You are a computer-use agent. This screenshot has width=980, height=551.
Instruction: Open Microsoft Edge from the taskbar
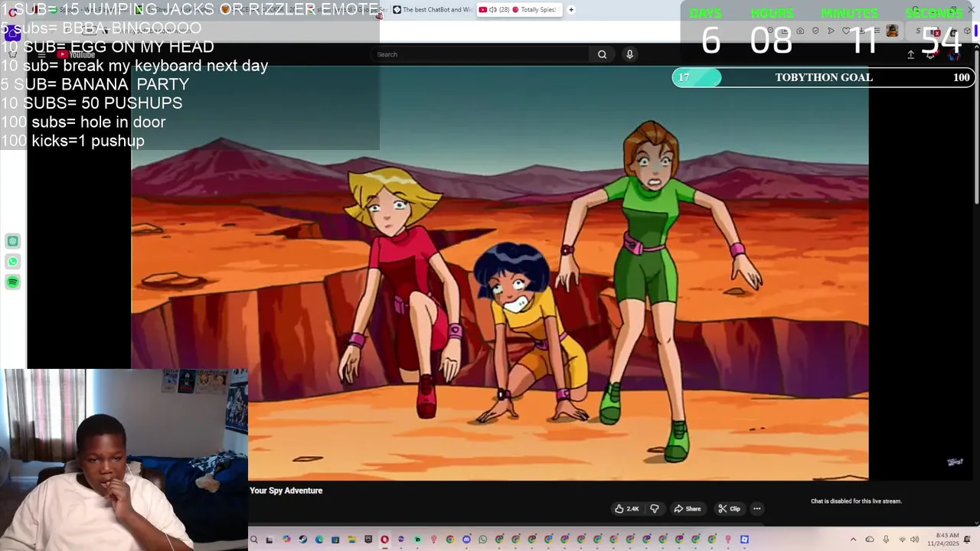(319, 540)
